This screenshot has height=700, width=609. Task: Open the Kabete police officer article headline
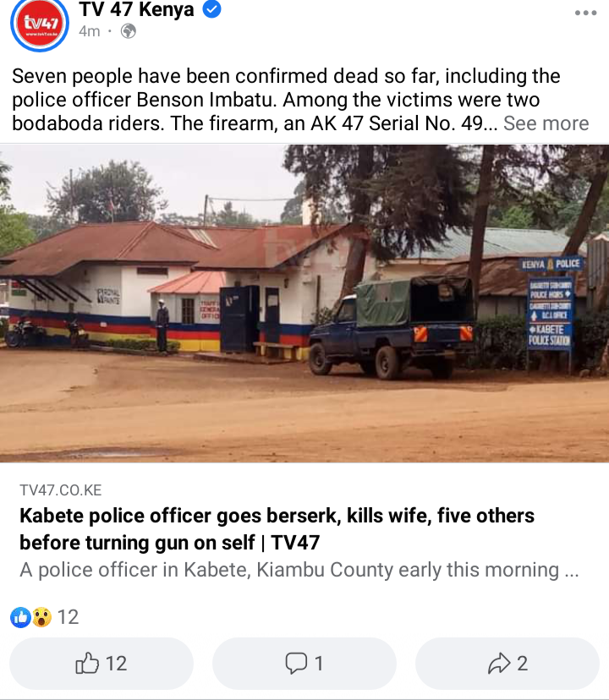click(x=277, y=529)
